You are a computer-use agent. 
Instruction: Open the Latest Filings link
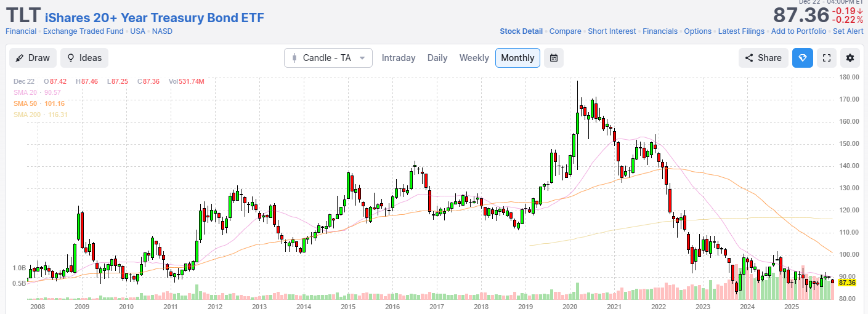(x=741, y=31)
